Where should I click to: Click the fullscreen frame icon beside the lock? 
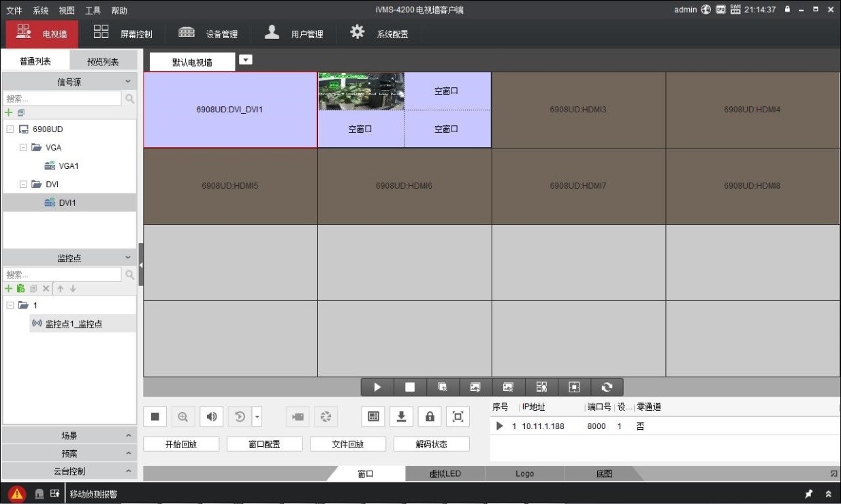[x=458, y=417]
